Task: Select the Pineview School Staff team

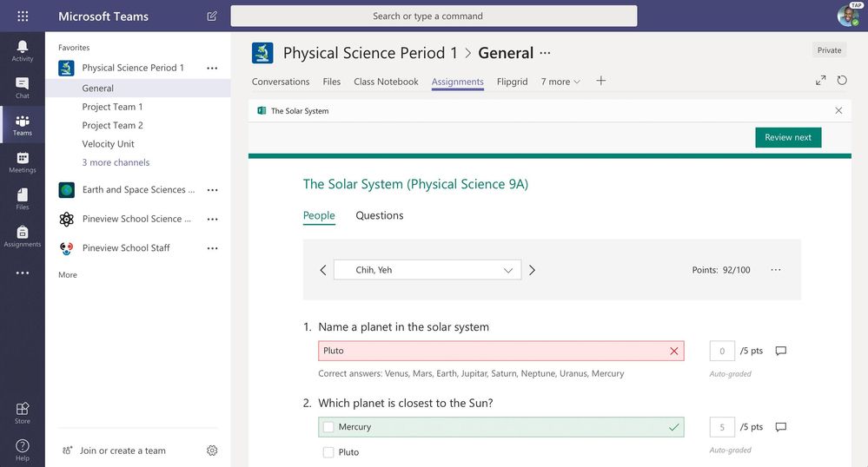Action: point(126,248)
